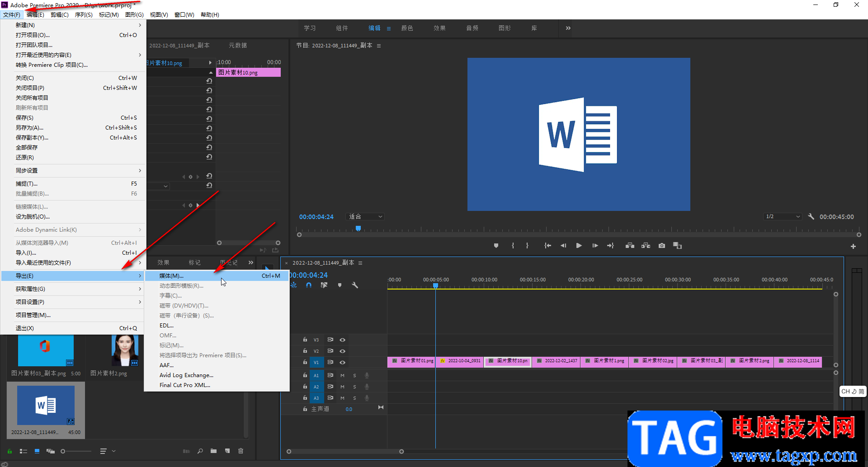Hide track V2 with eye icon
Viewport: 868px width, 467px height.
343,351
